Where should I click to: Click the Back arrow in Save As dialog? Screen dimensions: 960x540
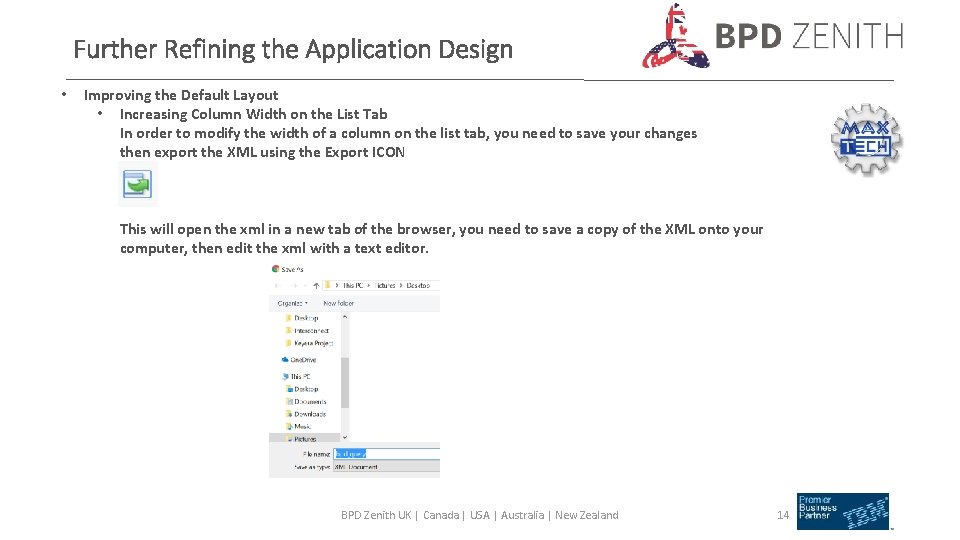(x=277, y=285)
